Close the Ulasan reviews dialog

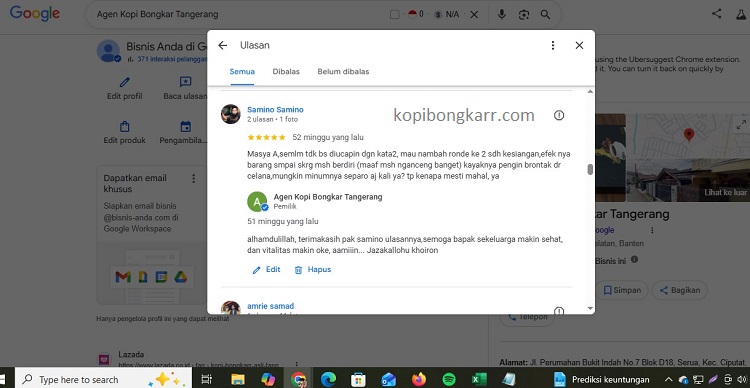tap(579, 45)
